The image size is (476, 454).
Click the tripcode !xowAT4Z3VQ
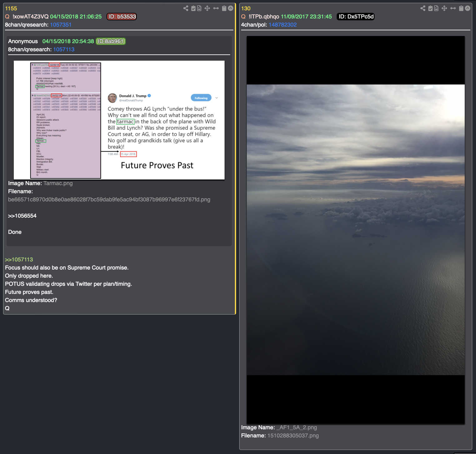[31, 17]
